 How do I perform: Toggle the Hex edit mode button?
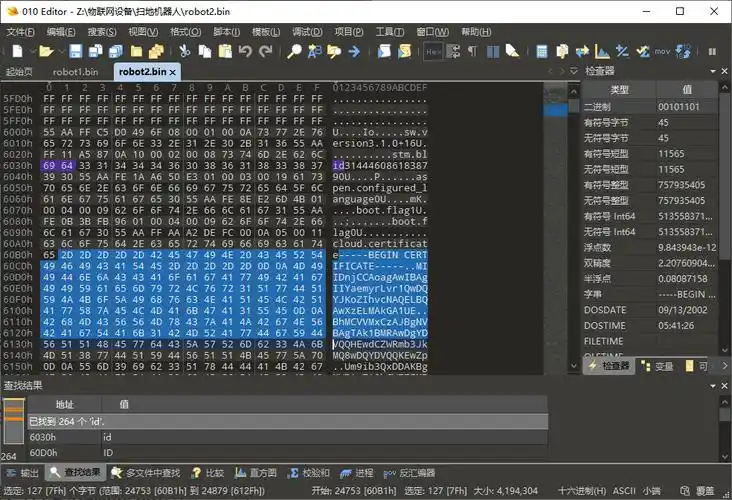(x=434, y=51)
